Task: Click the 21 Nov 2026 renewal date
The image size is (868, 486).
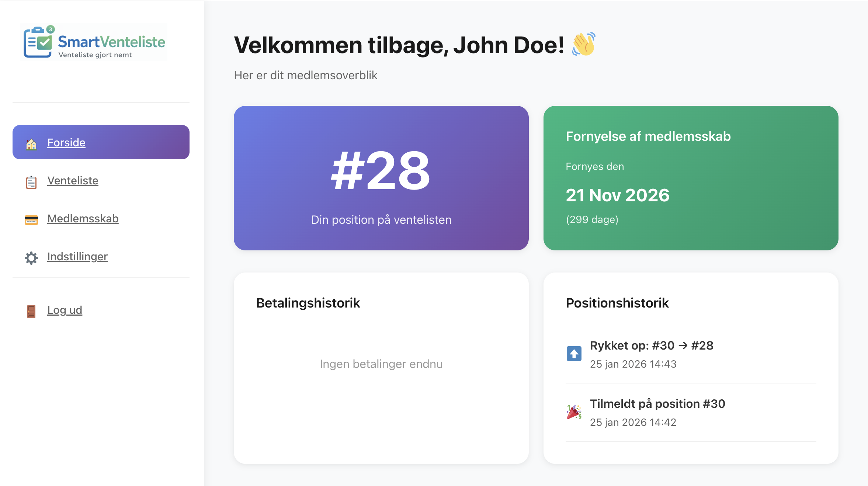Action: 618,195
